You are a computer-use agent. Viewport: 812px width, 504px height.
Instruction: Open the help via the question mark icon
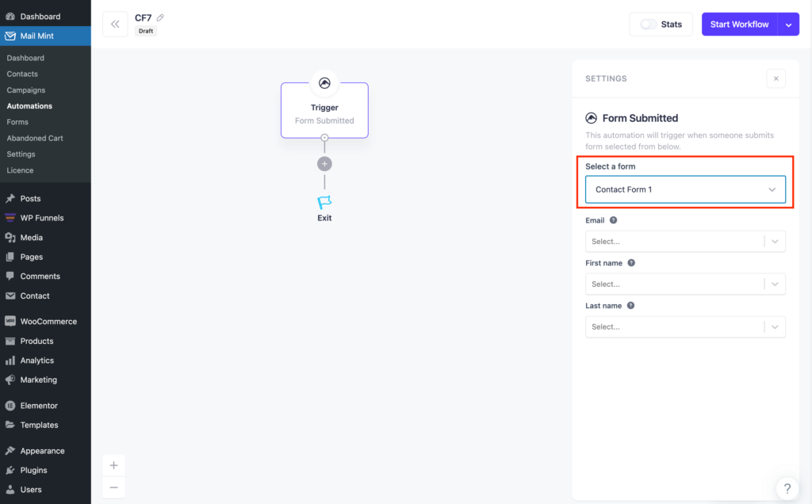(787, 488)
